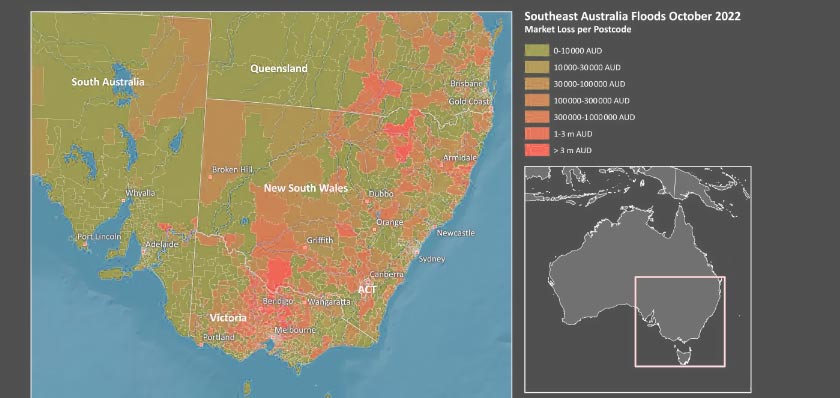Click the Canberra city label
The image size is (840, 398).
coord(386,274)
